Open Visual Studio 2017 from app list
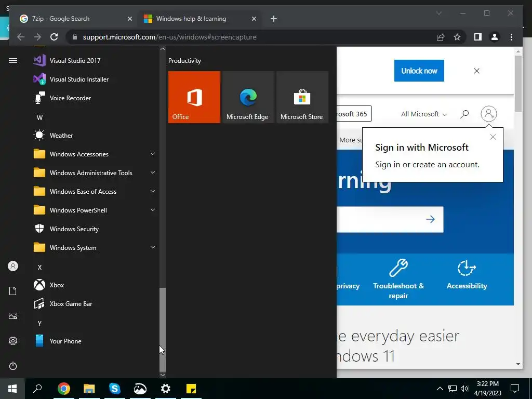532x399 pixels. [94, 61]
